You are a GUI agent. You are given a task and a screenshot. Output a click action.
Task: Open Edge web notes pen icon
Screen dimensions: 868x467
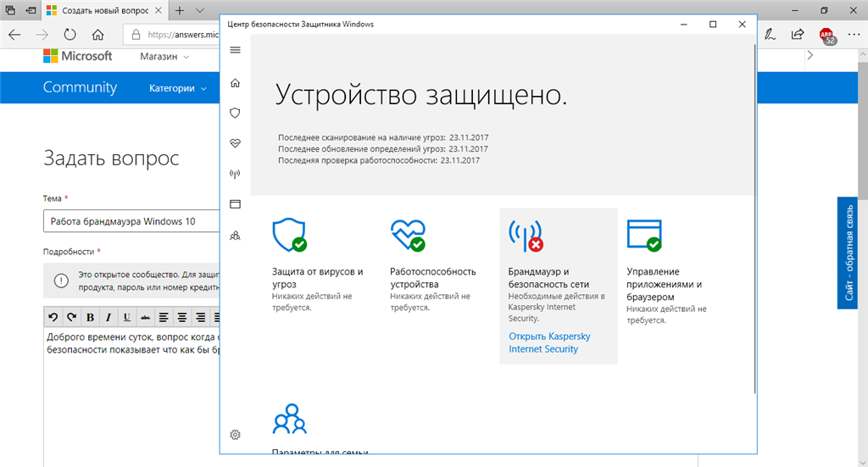770,34
